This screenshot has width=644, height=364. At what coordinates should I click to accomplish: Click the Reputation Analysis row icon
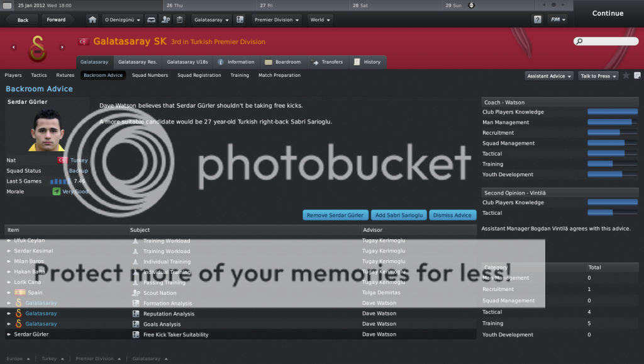136,314
